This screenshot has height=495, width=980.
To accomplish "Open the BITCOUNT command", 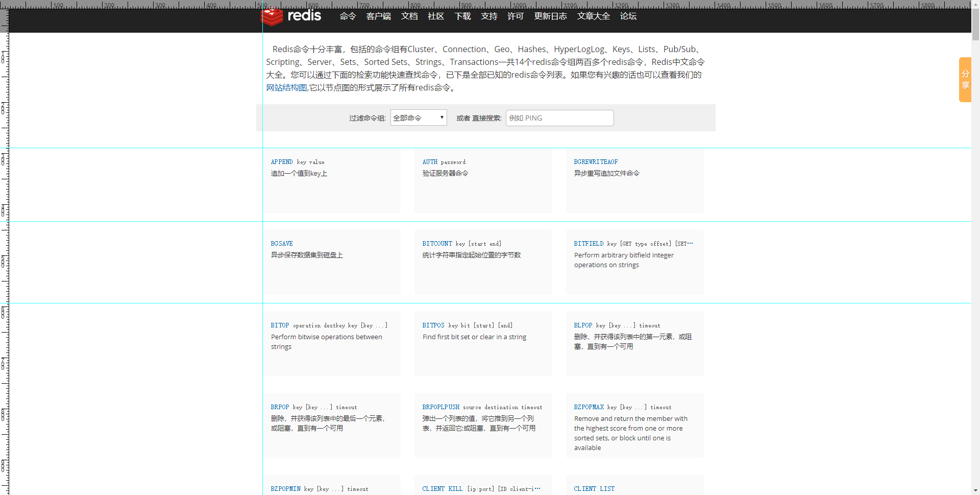I will 462,244.
